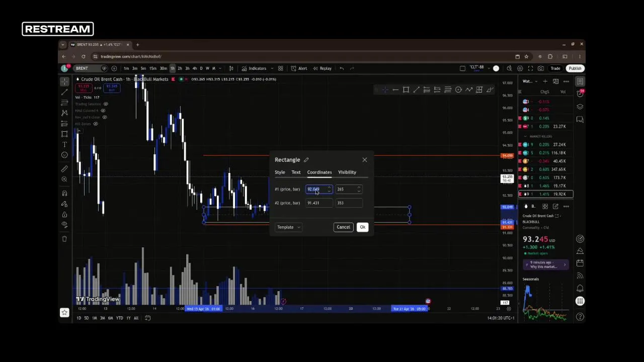Click the compare or add symbol plus icon
This screenshot has height=362, width=644.
tap(114, 68)
